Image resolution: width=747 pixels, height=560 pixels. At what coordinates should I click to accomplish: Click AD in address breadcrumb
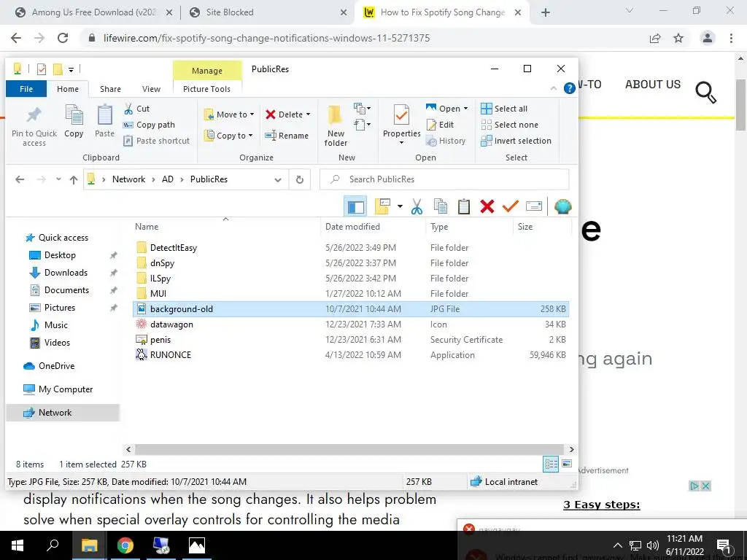(168, 179)
